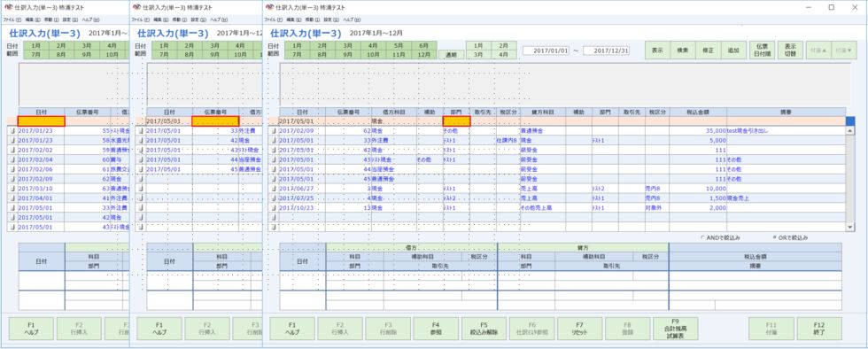
Task: Click the app logo in the front window's title bar
Action: click(x=269, y=7)
